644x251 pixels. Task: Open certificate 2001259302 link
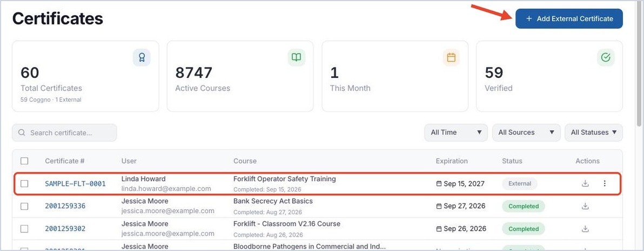coord(65,228)
